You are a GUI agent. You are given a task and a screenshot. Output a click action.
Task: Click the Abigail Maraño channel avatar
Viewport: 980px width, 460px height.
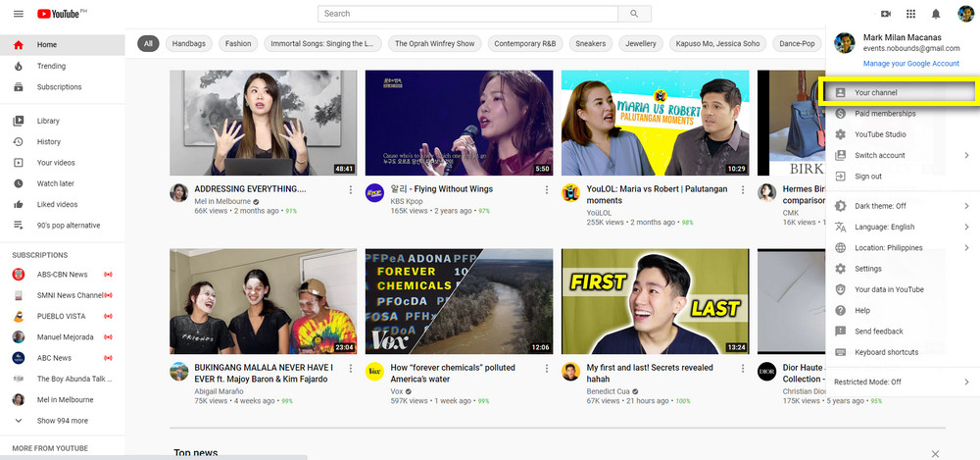tap(178, 371)
